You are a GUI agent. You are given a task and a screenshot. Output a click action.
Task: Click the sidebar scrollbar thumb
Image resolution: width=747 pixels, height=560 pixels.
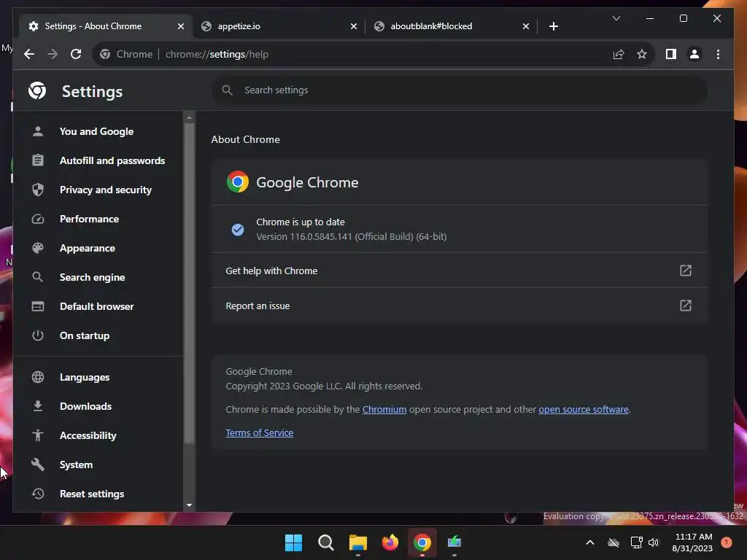click(x=189, y=284)
